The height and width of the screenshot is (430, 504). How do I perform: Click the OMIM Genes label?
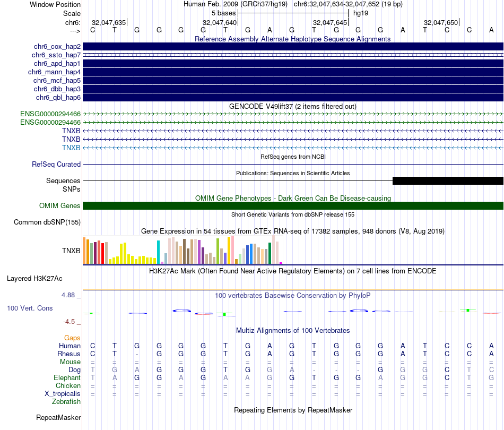60,206
